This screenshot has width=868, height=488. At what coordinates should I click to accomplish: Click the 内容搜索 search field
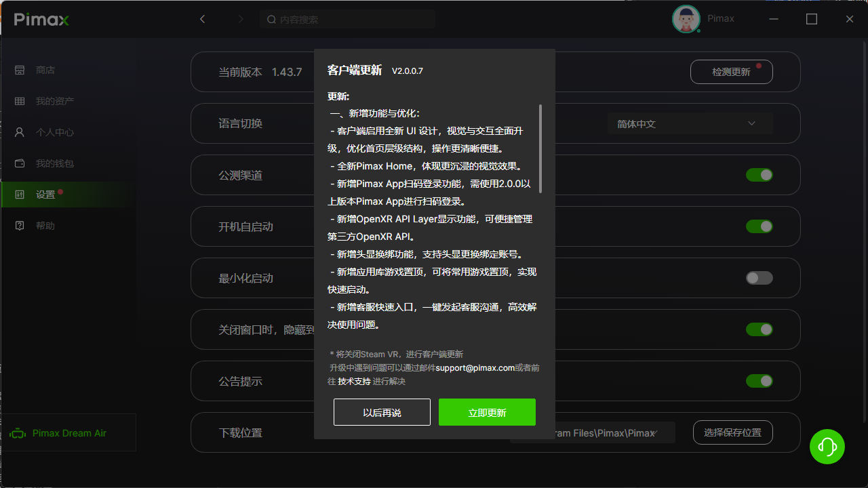pos(347,20)
